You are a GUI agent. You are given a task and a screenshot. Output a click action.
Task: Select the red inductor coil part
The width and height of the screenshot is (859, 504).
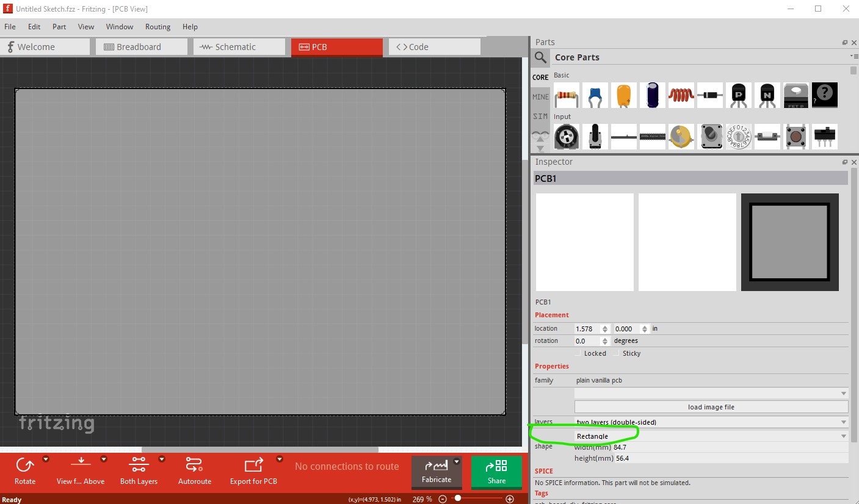[681, 96]
